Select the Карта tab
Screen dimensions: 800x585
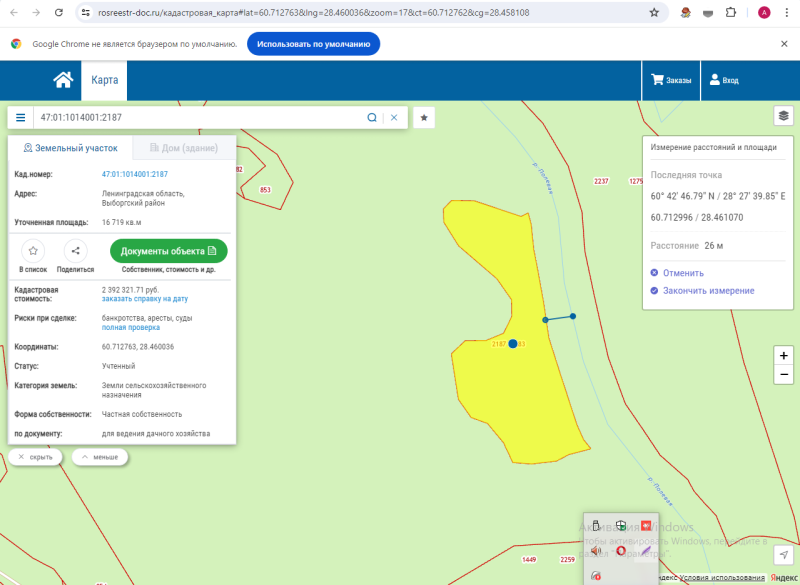[x=105, y=80]
